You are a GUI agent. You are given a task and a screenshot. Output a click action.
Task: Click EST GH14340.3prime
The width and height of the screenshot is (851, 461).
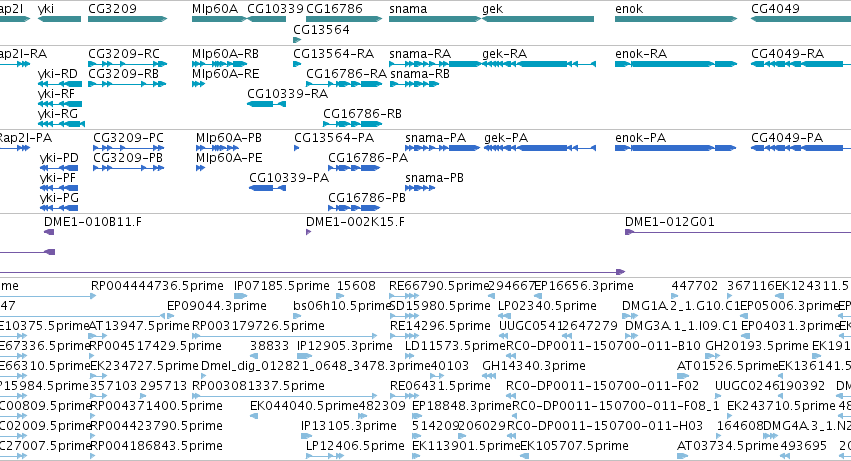click(x=534, y=366)
